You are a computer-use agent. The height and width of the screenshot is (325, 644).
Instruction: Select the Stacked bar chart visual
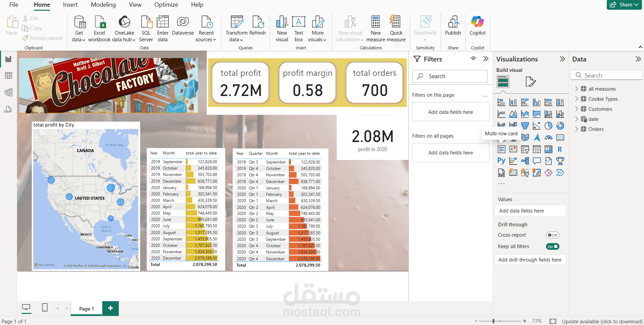click(501, 102)
